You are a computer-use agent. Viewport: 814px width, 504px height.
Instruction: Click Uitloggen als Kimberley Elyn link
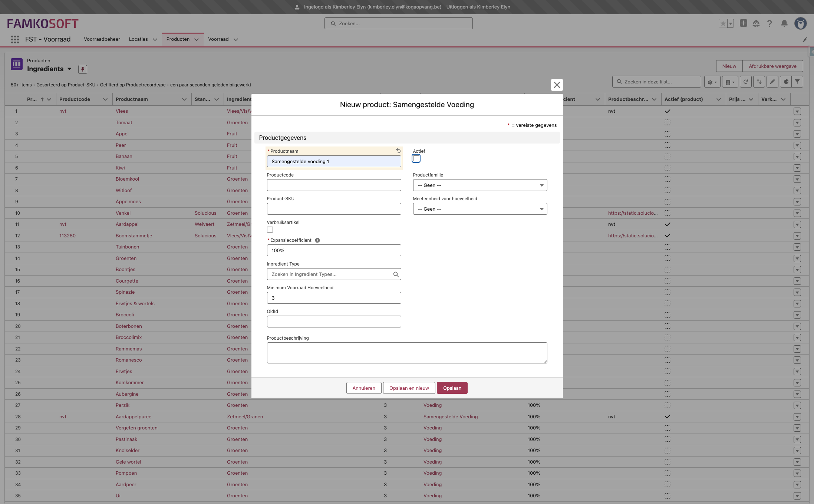[x=478, y=7]
